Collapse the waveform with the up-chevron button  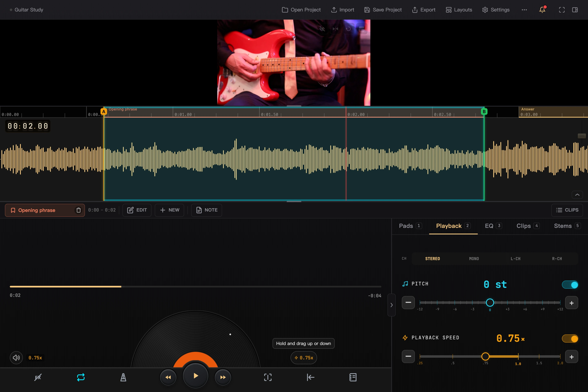tap(577, 195)
